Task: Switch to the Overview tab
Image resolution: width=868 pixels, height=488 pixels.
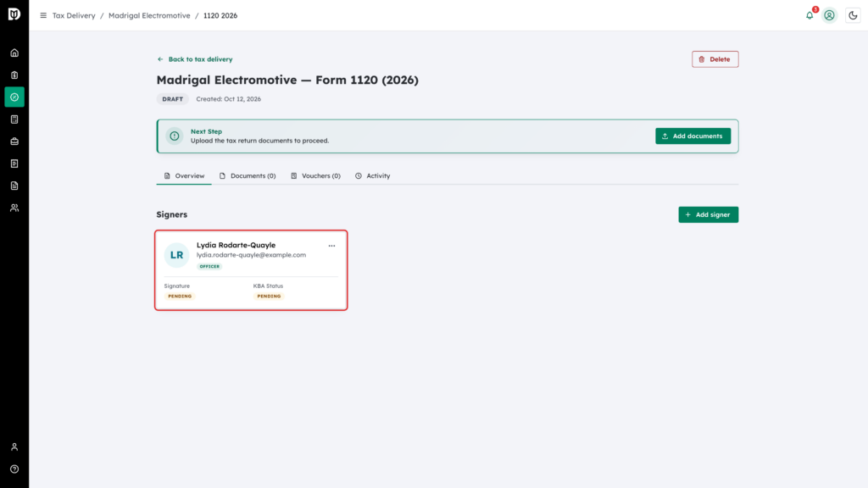Action: 184,176
